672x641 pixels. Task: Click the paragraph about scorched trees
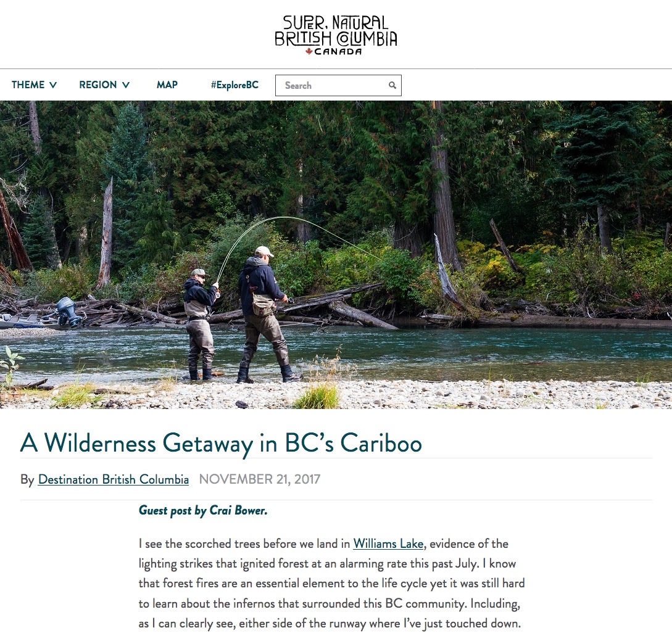331,584
